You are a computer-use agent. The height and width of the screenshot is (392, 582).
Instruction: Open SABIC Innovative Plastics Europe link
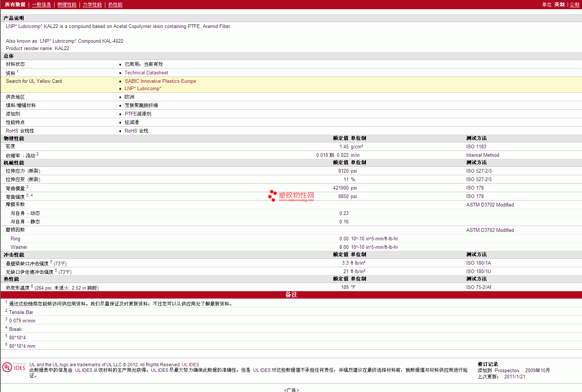(x=160, y=81)
